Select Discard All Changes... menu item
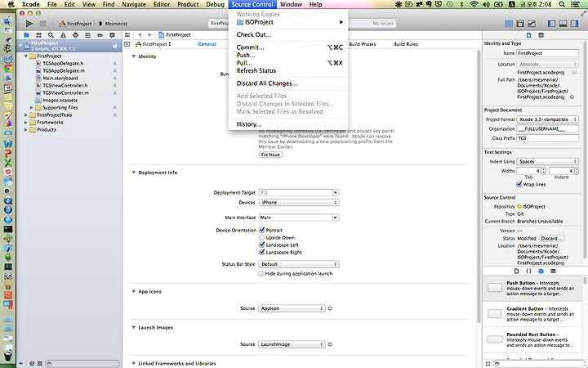 tap(288, 83)
